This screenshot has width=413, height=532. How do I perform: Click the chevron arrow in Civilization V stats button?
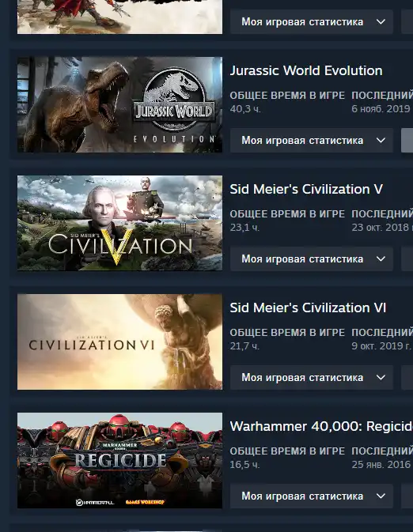[x=381, y=258]
